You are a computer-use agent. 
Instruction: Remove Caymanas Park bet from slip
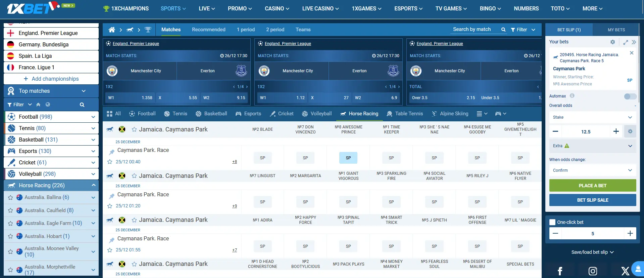pyautogui.click(x=632, y=53)
